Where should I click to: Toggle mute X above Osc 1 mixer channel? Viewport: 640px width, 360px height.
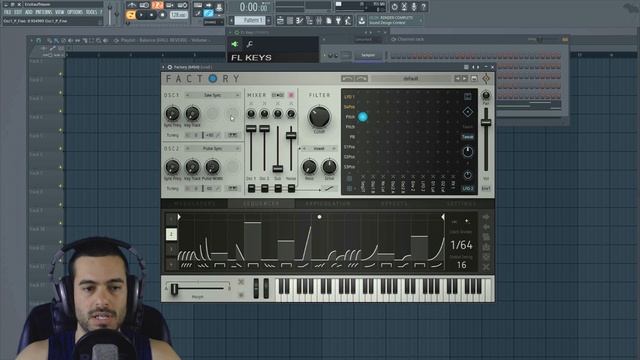pos(251,104)
